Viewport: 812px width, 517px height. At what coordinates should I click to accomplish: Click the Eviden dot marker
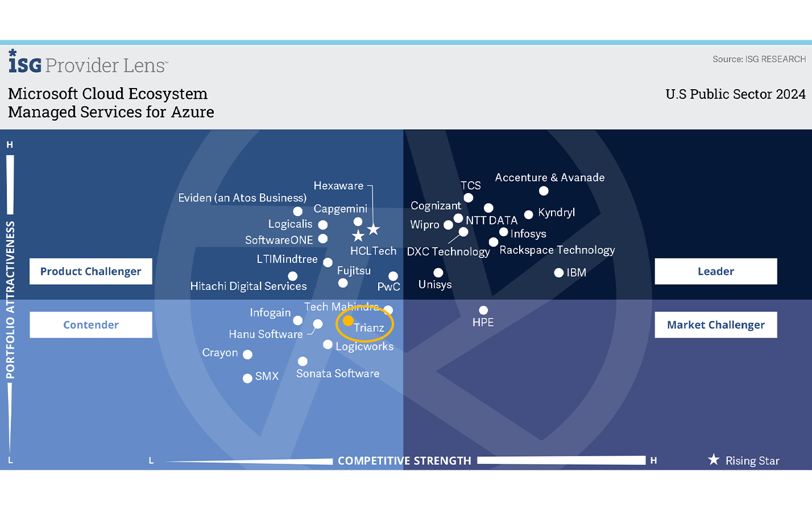tap(297, 211)
